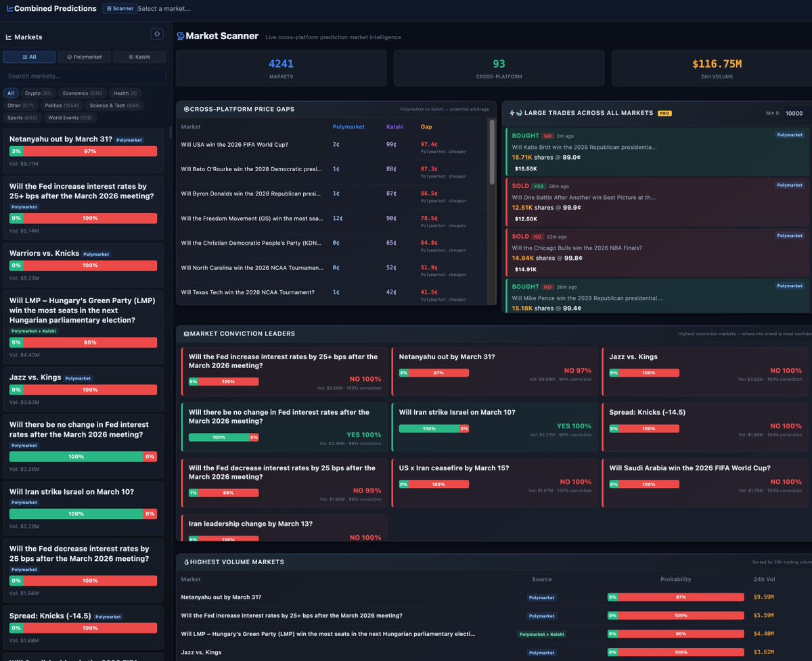Click the Market Scanner satellite icon
The image size is (812, 661).
point(180,35)
